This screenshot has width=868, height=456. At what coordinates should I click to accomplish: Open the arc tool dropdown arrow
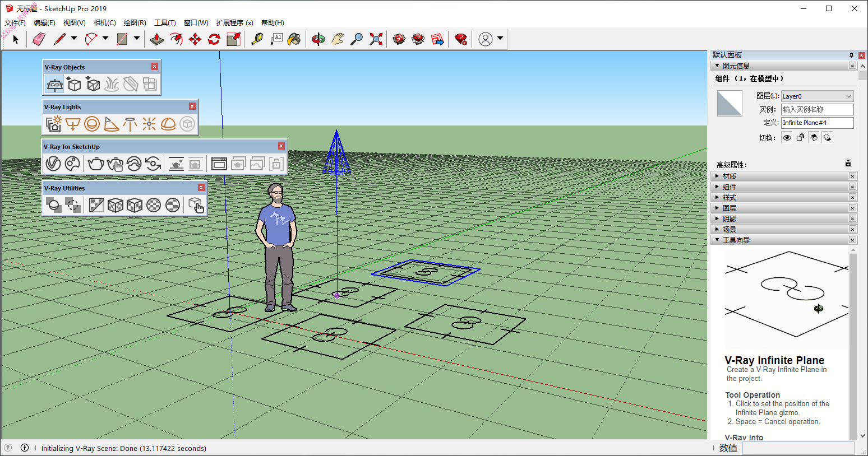tap(105, 39)
